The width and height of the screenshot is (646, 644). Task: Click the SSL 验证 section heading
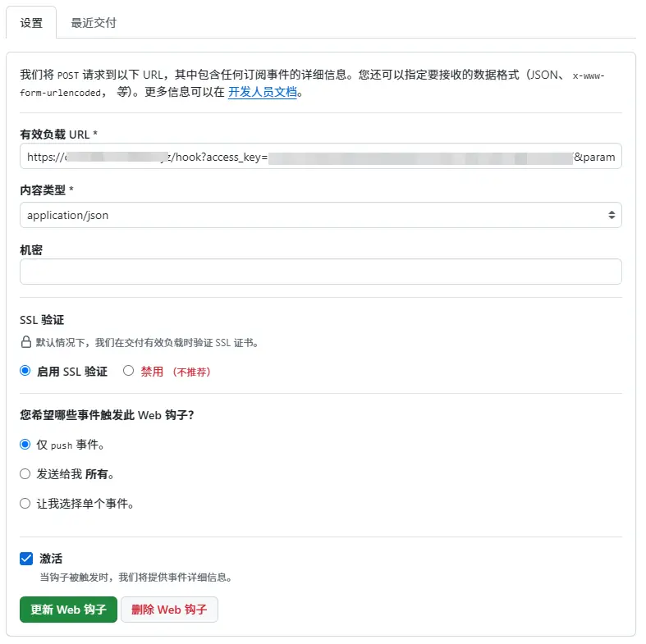(x=42, y=320)
